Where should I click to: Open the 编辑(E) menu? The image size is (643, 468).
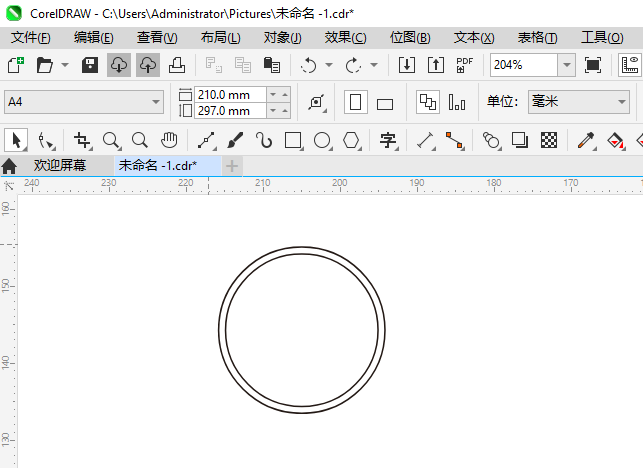pos(94,38)
